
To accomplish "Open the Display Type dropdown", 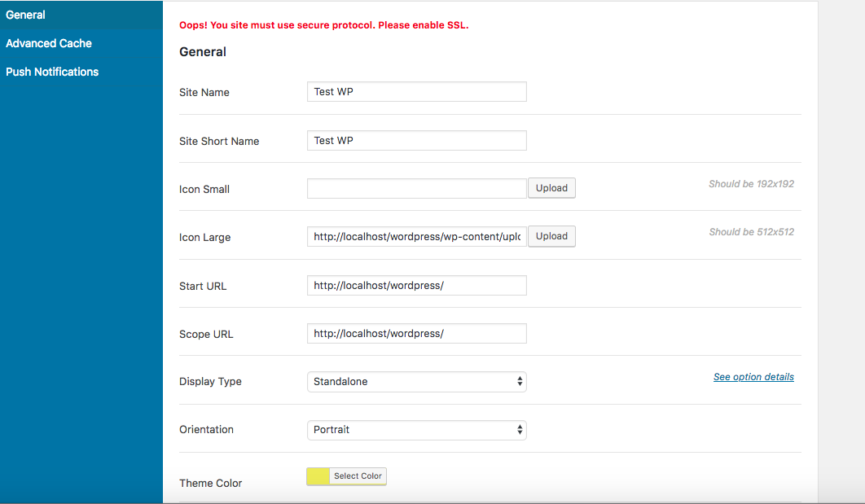I will 416,382.
